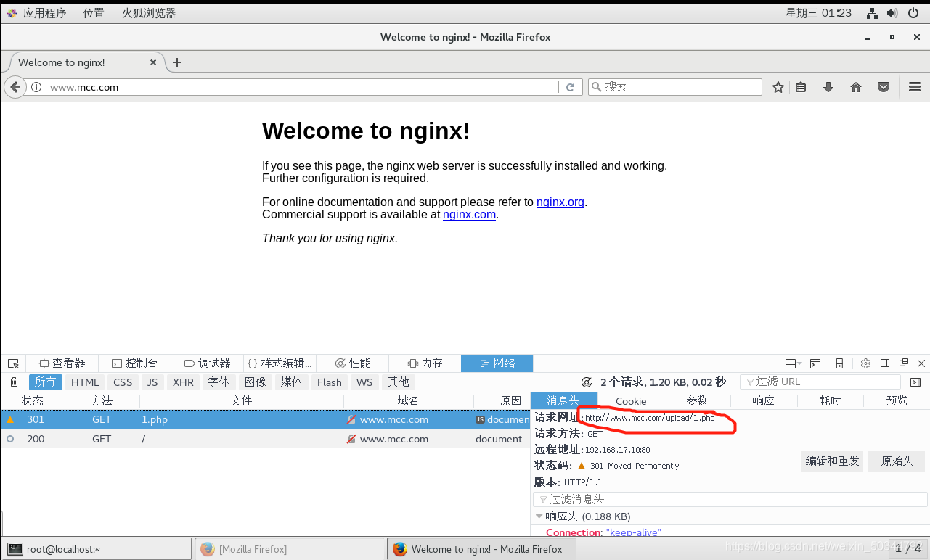Toggle the JS request filter
This screenshot has width=930, height=560.
coord(152,382)
